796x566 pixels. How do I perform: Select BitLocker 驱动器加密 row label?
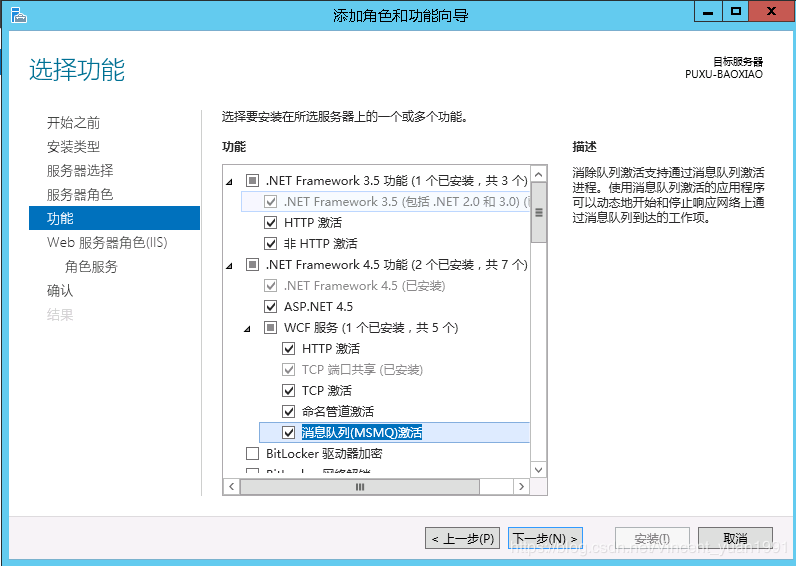324,453
